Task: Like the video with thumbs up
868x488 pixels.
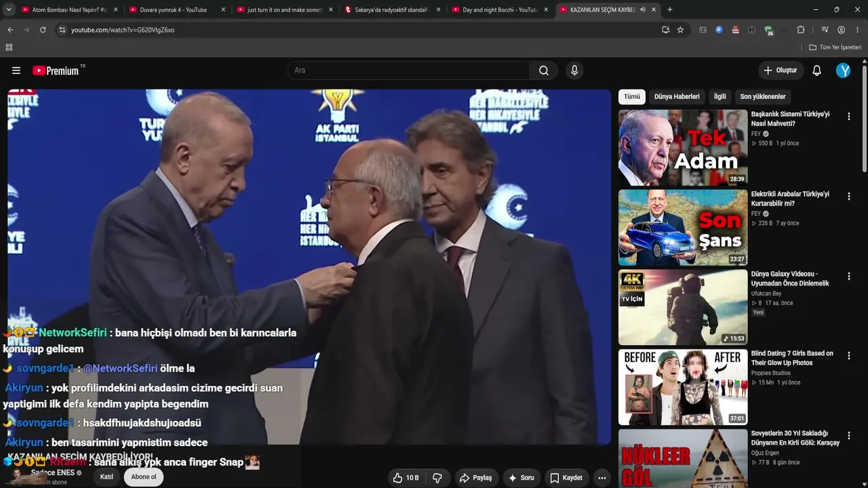Action: tap(406, 478)
